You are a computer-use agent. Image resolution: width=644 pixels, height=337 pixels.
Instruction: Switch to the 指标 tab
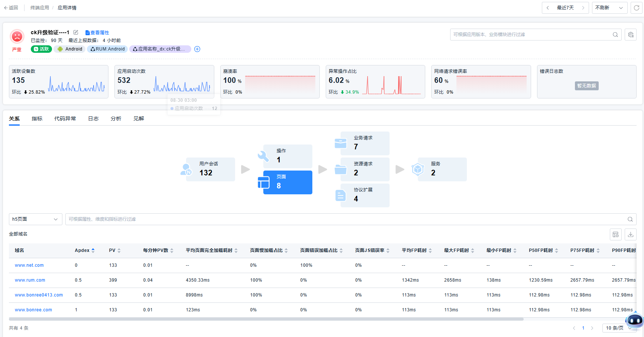pos(37,119)
